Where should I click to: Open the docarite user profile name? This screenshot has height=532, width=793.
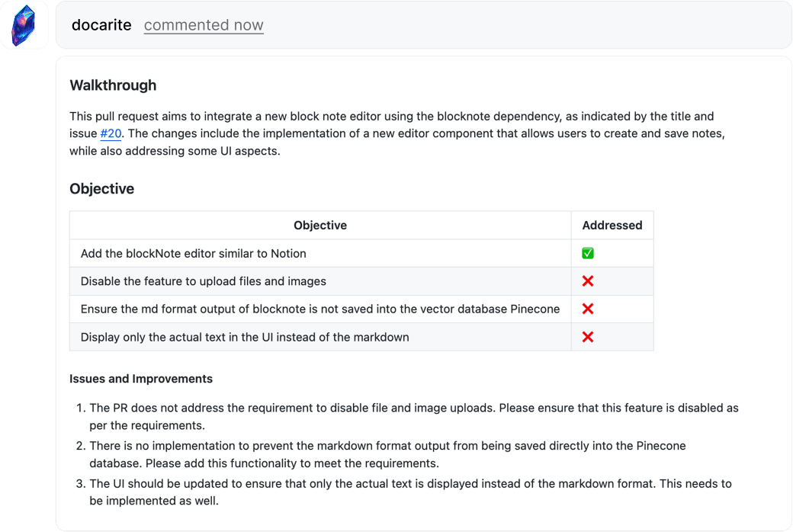point(102,25)
